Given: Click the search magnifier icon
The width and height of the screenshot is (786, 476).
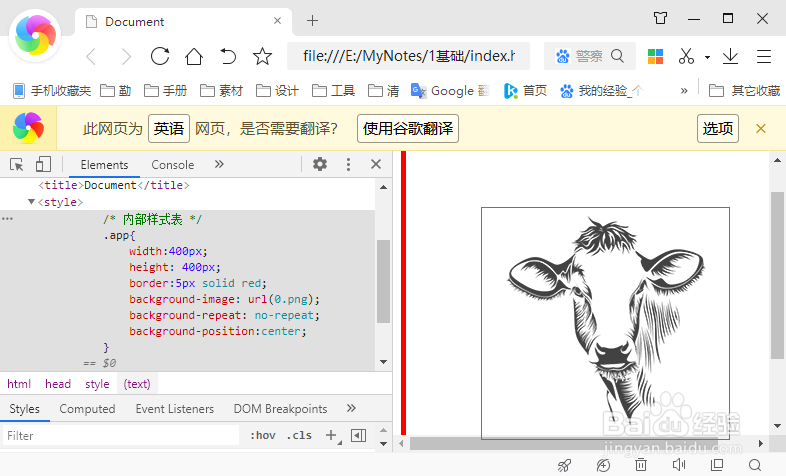Looking at the screenshot, I should tap(618, 56).
